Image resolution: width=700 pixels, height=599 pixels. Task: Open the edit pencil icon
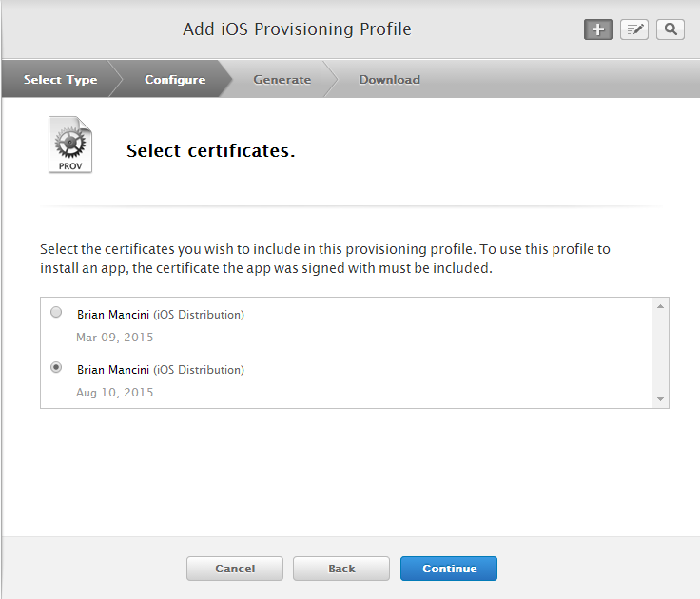point(634,29)
